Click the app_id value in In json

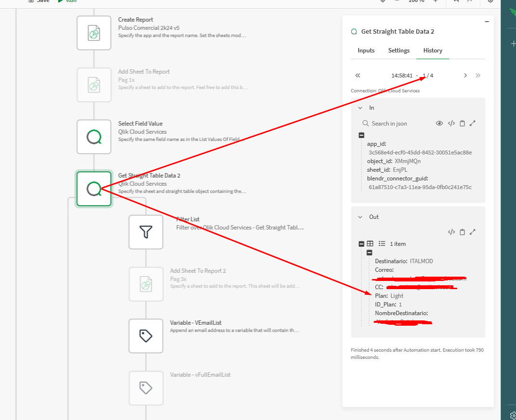[420, 153]
